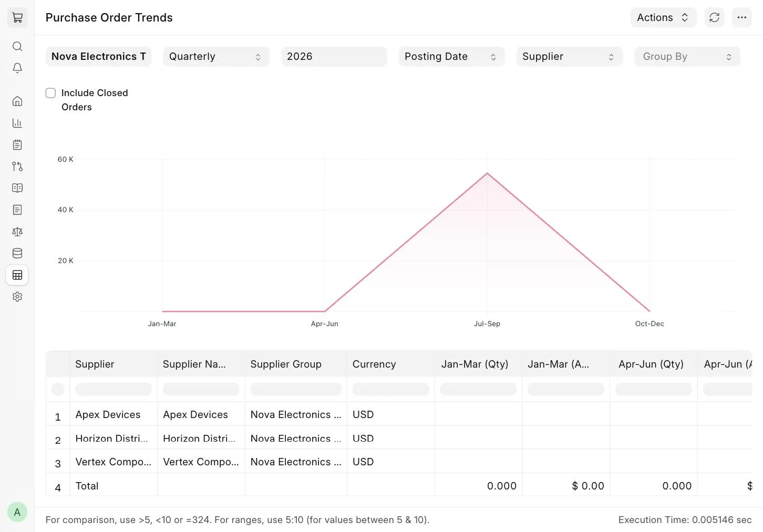Click the Purchase Order Trends page title
The image size is (763, 532).
click(x=109, y=17)
